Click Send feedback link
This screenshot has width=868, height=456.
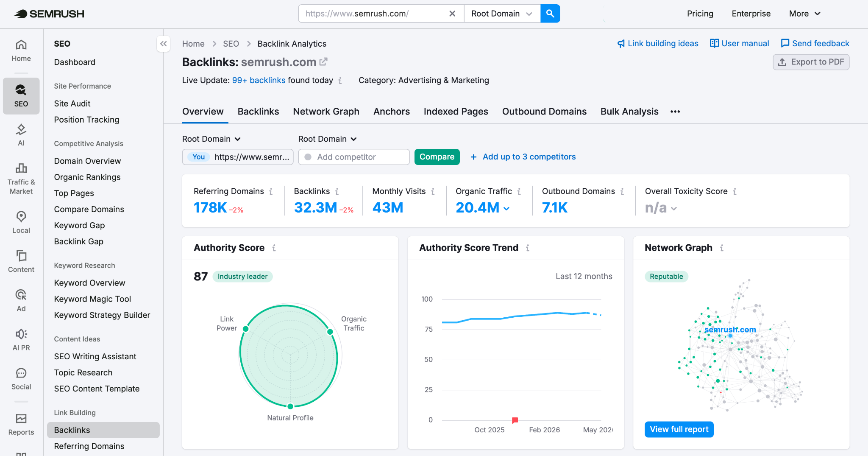click(815, 43)
